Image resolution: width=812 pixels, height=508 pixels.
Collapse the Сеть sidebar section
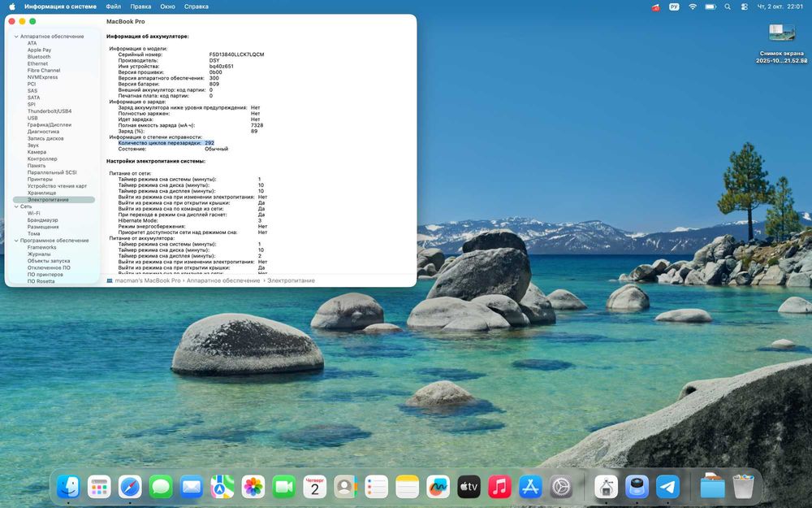tap(15, 206)
